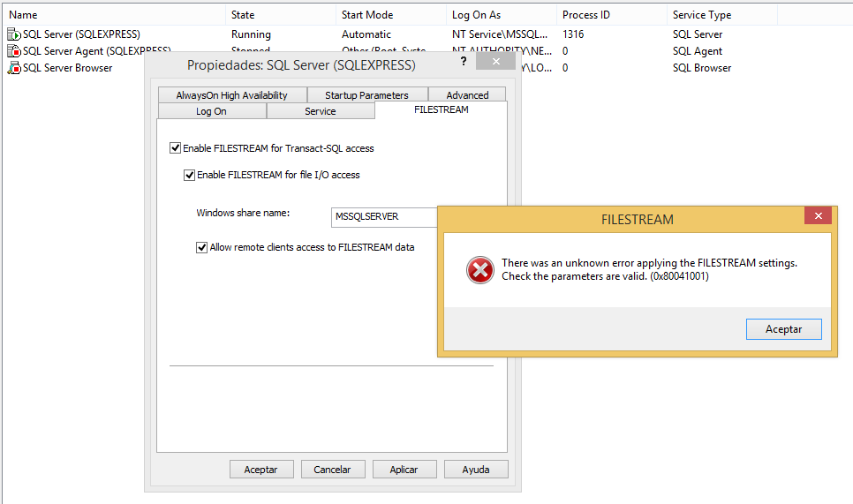The width and height of the screenshot is (853, 504).
Task: Click the help question mark in Propiedades dialog
Action: 464,62
